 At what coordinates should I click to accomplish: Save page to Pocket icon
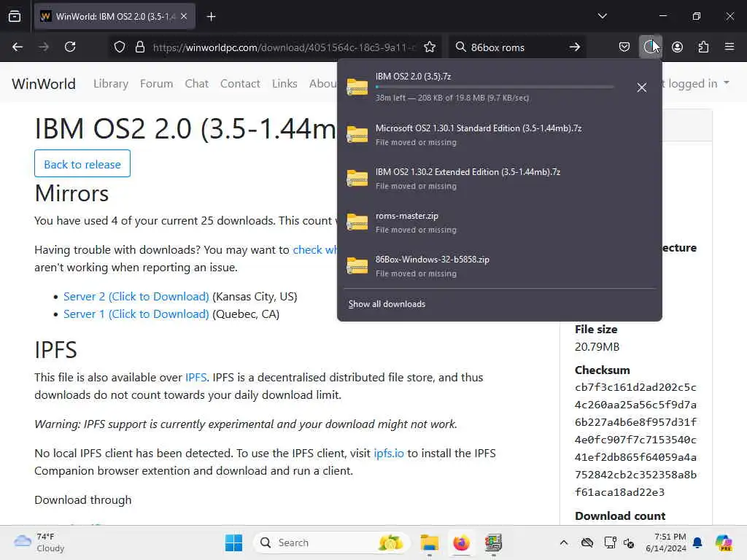[624, 47]
